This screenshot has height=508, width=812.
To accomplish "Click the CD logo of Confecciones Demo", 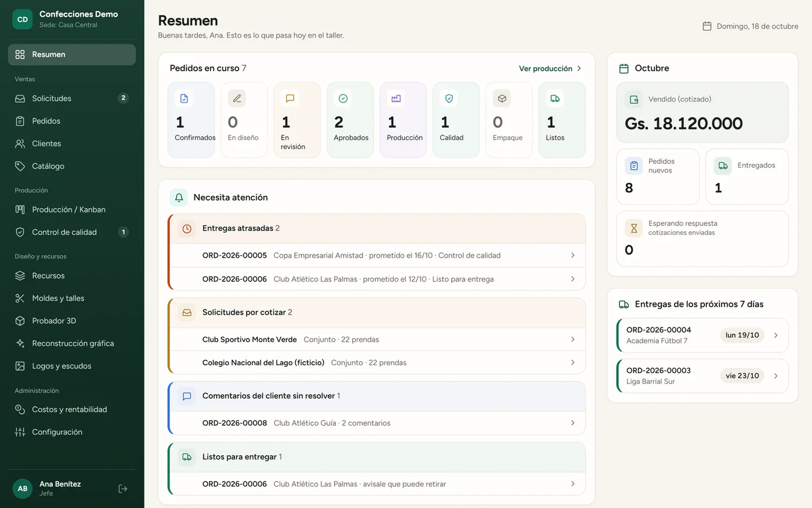I will pyautogui.click(x=23, y=19).
